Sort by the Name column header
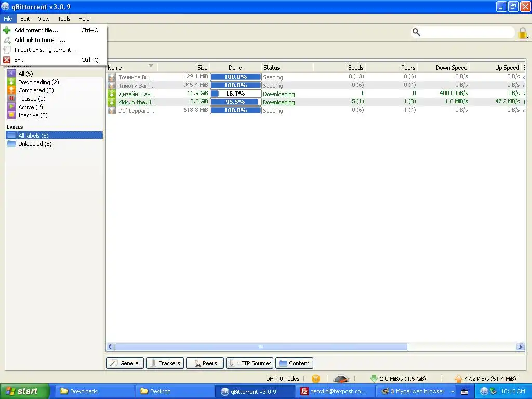 click(x=131, y=68)
